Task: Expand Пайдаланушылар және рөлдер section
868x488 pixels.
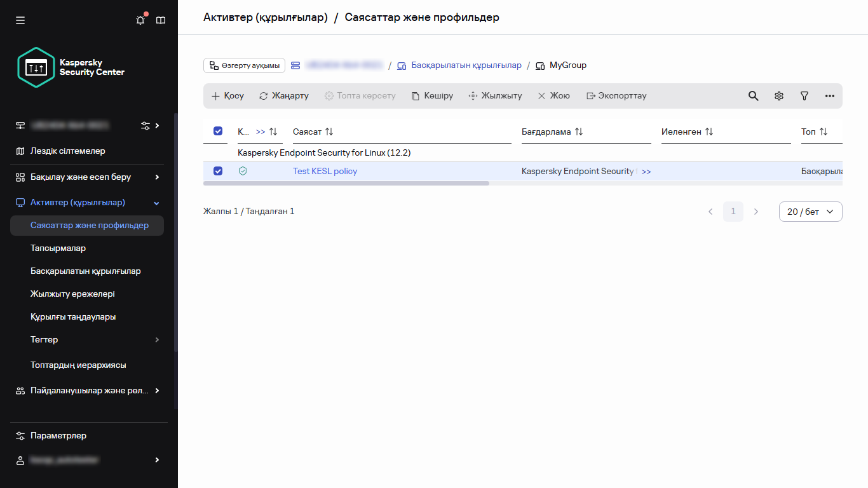Action: (157, 391)
